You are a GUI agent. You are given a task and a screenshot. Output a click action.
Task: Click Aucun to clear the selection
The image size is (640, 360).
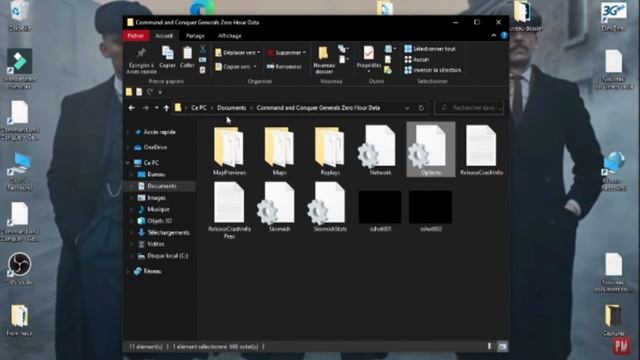click(x=416, y=60)
